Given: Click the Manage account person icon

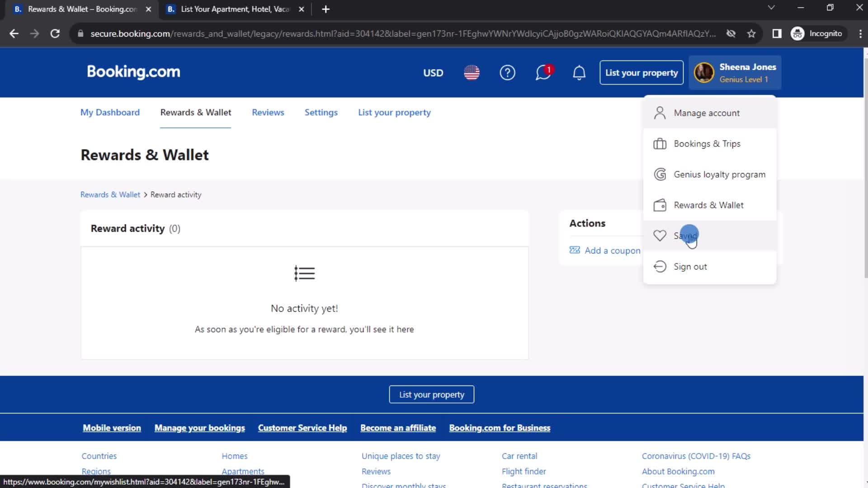Looking at the screenshot, I should click(x=660, y=113).
